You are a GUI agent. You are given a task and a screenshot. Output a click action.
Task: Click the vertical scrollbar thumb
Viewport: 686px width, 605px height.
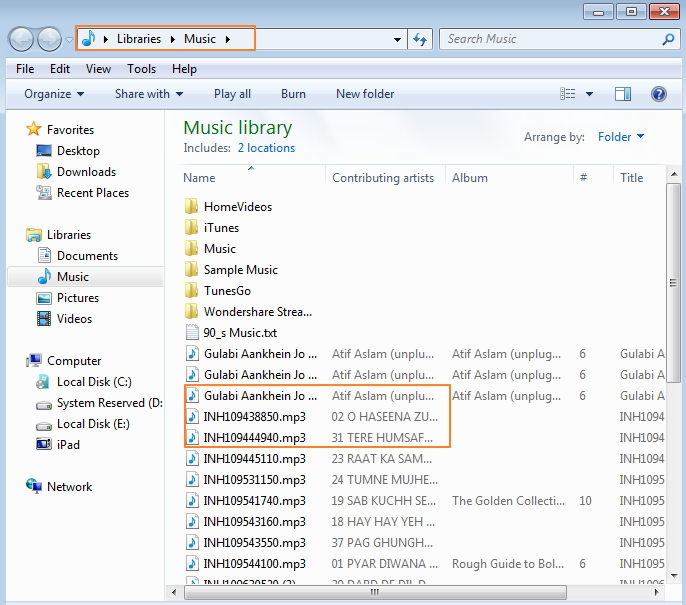point(673,283)
